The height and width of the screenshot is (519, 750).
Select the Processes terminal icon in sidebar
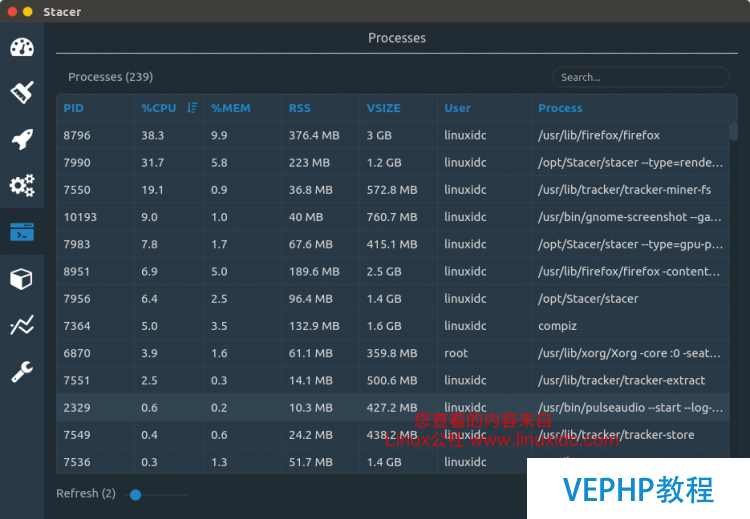[x=22, y=232]
